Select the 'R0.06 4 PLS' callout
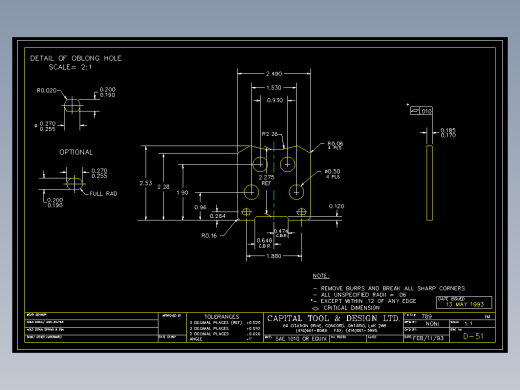Viewport: 520px width, 390px height. (335, 145)
